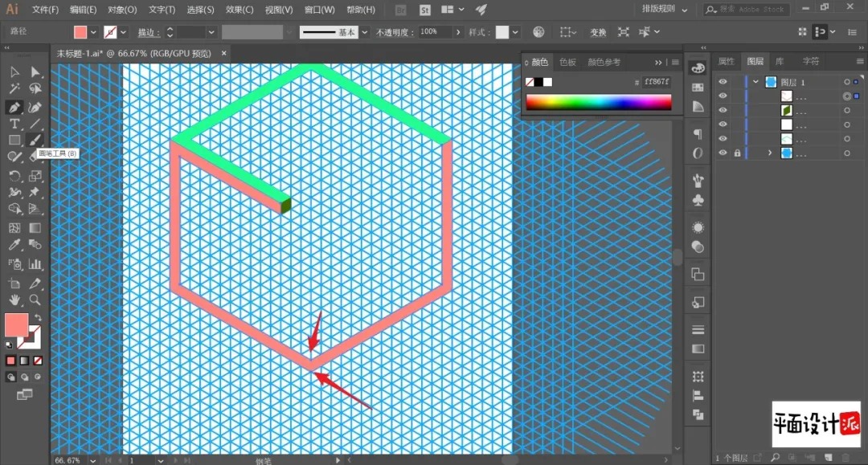This screenshot has height=465, width=868.
Task: Collapse 图层 1 in the Layers panel
Action: coord(755,82)
